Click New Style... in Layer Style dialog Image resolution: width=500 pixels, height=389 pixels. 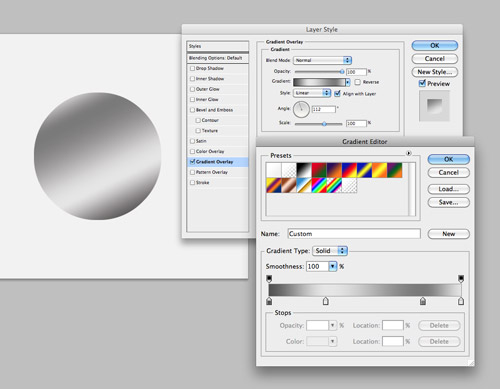(x=435, y=72)
